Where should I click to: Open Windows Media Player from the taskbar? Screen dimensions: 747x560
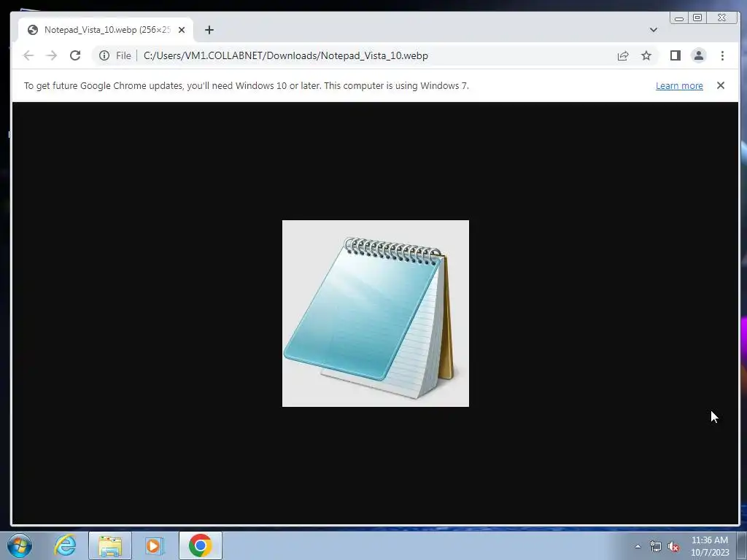coord(154,545)
